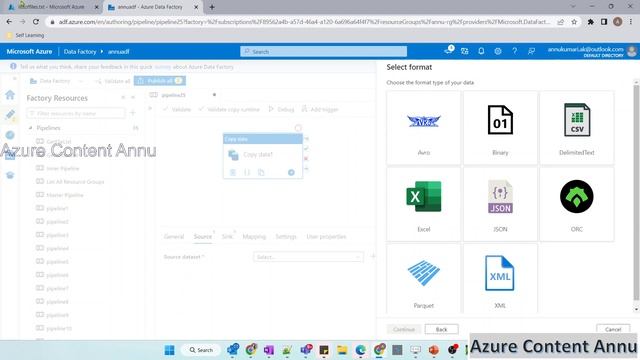Click the Back button
The height and width of the screenshot is (360, 640).
point(441,329)
